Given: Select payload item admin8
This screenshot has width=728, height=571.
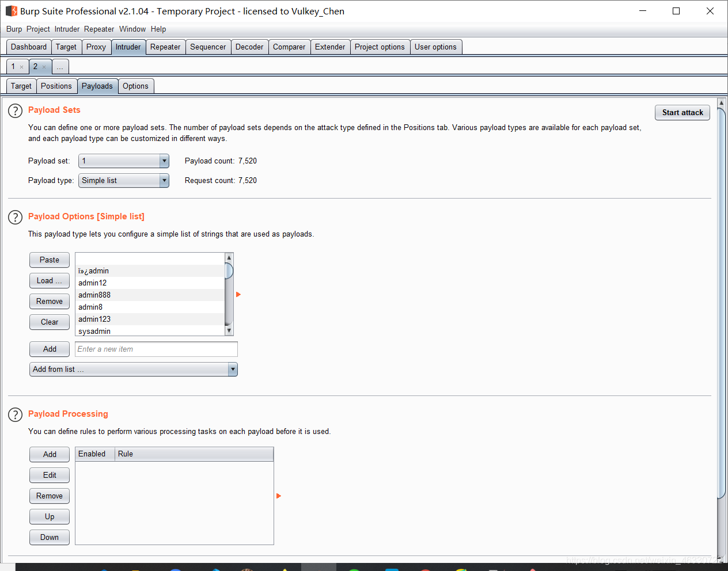Looking at the screenshot, I should click(x=150, y=307).
